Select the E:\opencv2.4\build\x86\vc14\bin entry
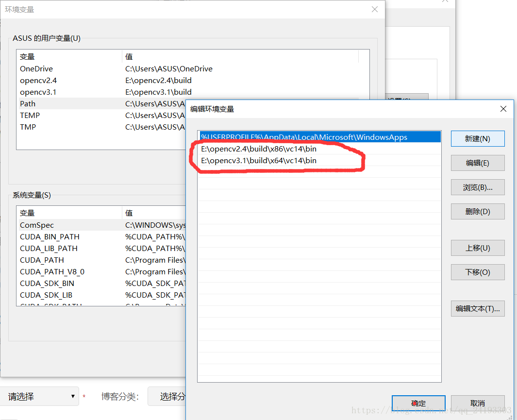The image size is (517, 420). 320,149
